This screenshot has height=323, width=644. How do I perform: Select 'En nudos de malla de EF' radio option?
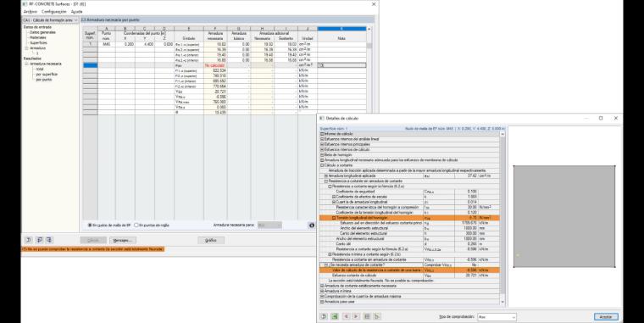[x=90, y=226]
